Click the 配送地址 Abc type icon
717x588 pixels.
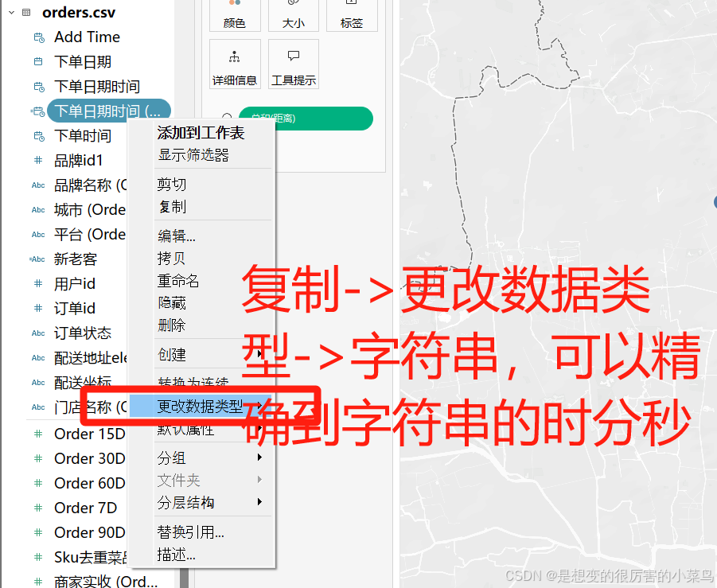pyautogui.click(x=38, y=358)
